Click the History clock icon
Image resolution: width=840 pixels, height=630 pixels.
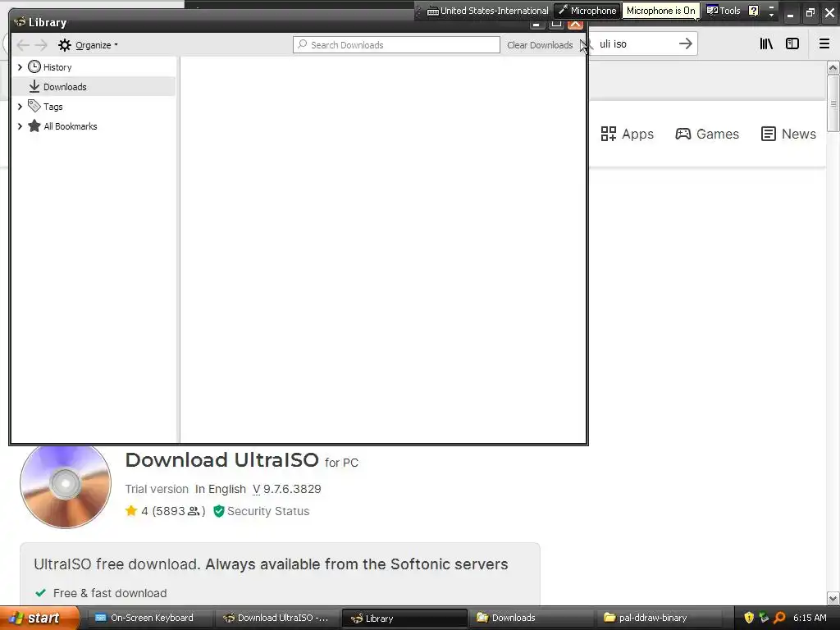point(34,66)
